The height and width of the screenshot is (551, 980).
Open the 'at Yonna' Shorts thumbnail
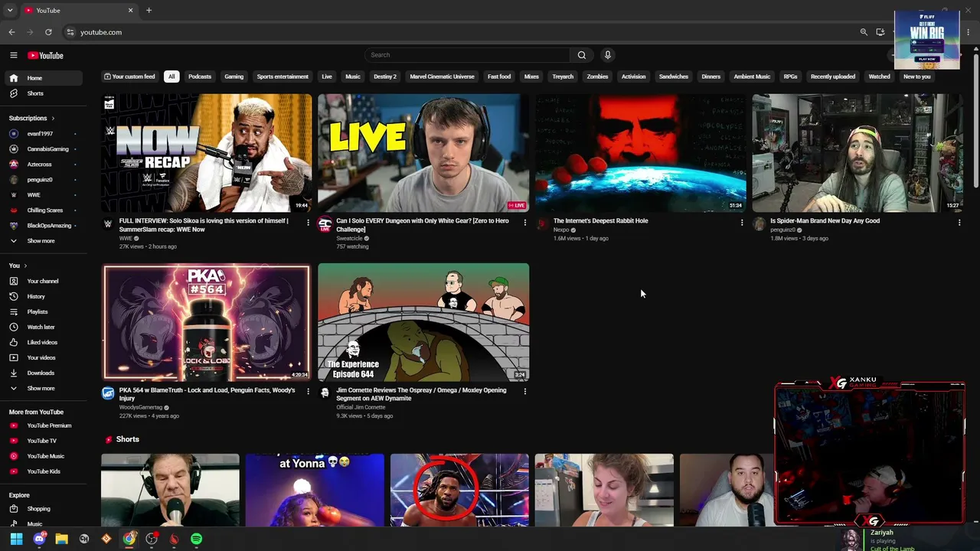pyautogui.click(x=315, y=491)
